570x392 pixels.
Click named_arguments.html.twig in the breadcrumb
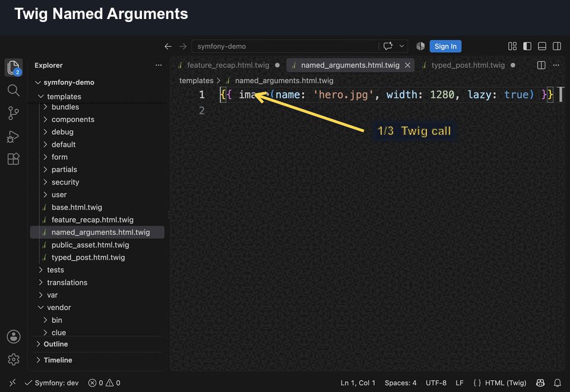pyautogui.click(x=284, y=80)
